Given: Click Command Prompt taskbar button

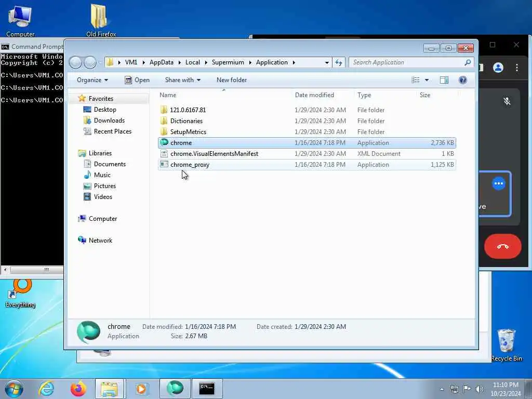Looking at the screenshot, I should pos(207,389).
